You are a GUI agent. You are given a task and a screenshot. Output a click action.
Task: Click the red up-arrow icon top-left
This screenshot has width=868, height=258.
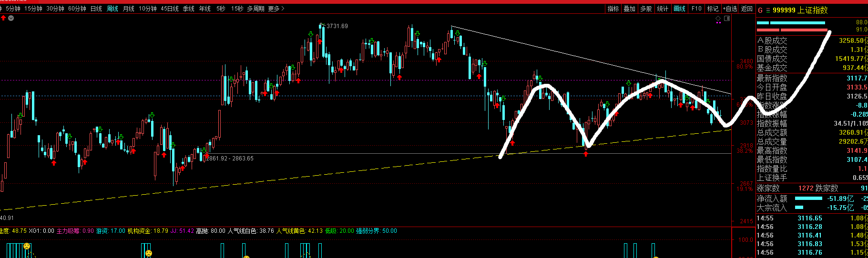pyautogui.click(x=3, y=18)
